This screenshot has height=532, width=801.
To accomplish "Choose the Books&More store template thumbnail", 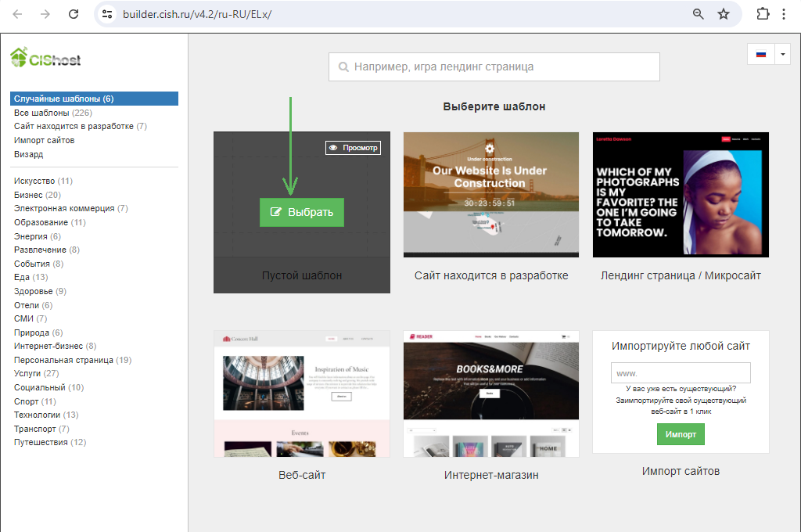I will click(x=490, y=394).
